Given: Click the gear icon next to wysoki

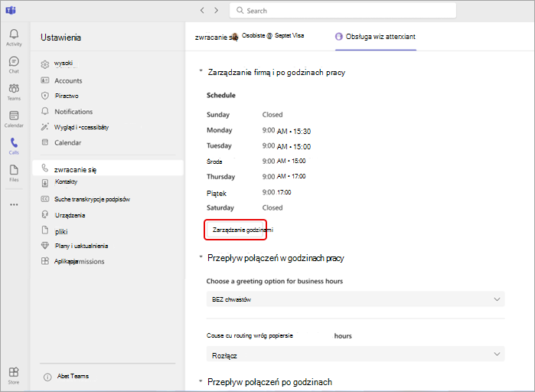Looking at the screenshot, I should pos(45,64).
